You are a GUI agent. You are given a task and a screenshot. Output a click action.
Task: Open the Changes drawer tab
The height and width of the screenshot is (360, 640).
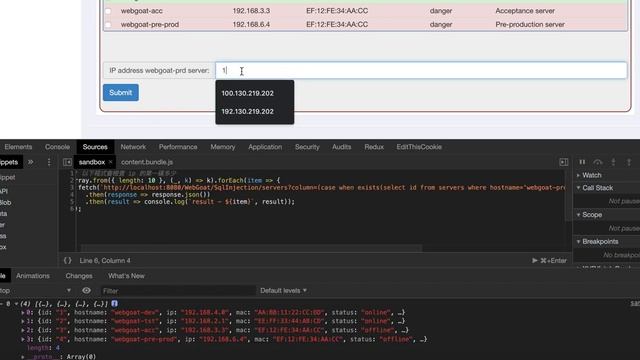[79, 276]
